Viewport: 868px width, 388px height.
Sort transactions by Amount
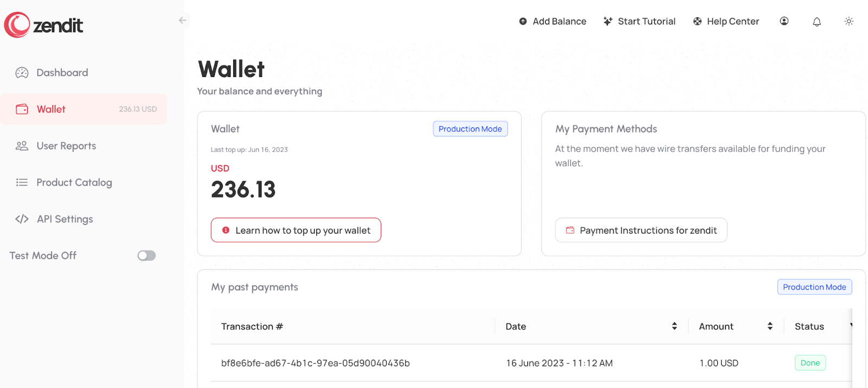point(769,326)
